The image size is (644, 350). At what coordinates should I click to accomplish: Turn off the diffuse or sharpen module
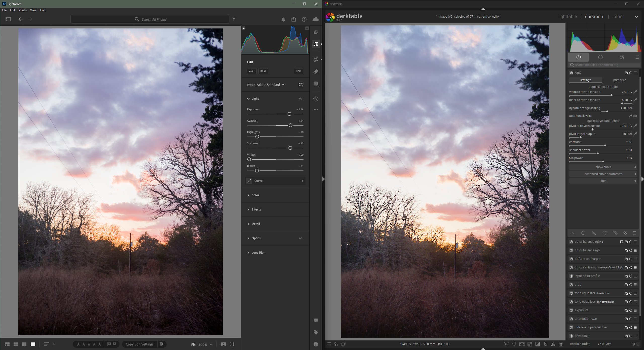pos(571,259)
